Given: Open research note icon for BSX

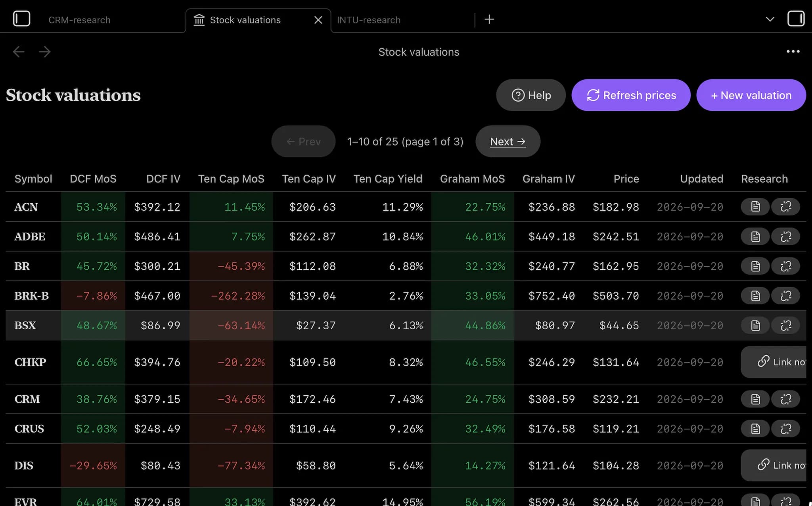Looking at the screenshot, I should (x=755, y=325).
